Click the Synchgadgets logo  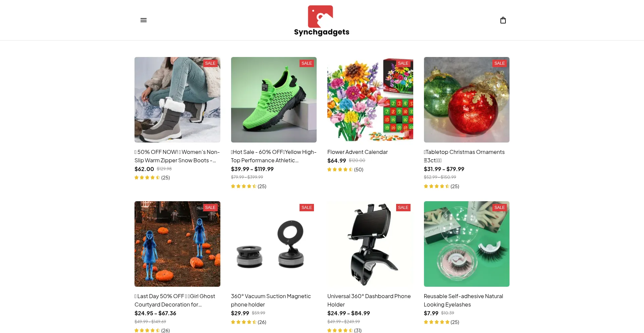coord(322,20)
